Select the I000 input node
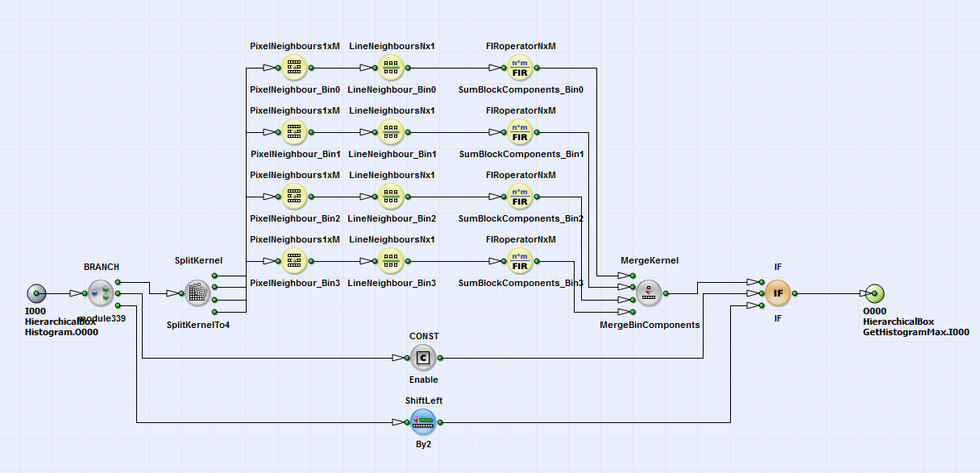The image size is (980, 473). click(x=36, y=293)
